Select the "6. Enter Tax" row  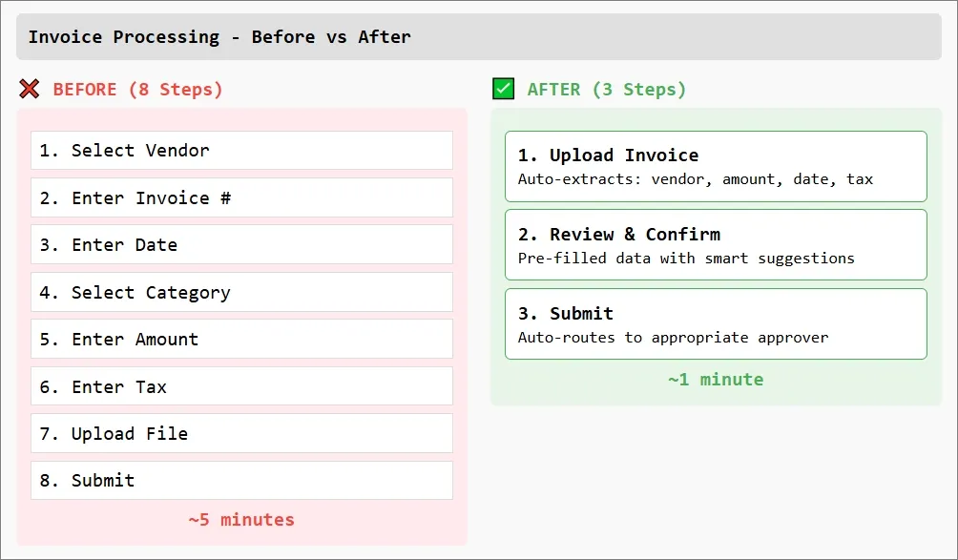[241, 387]
